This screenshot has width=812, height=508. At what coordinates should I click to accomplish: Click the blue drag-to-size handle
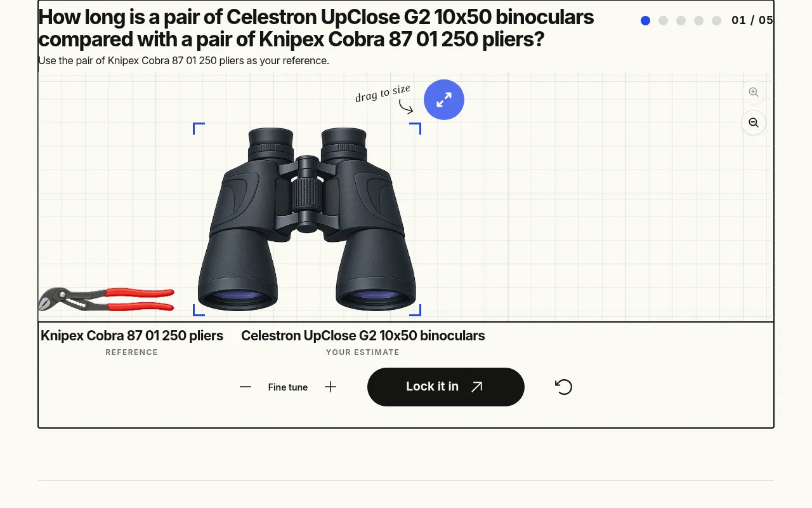[x=444, y=100]
